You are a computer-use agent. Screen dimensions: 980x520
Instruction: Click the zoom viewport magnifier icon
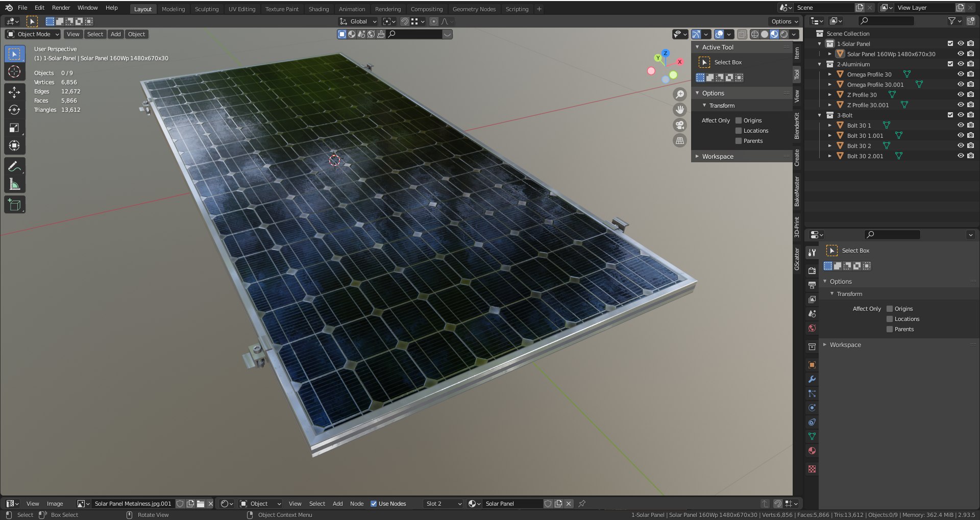[680, 94]
